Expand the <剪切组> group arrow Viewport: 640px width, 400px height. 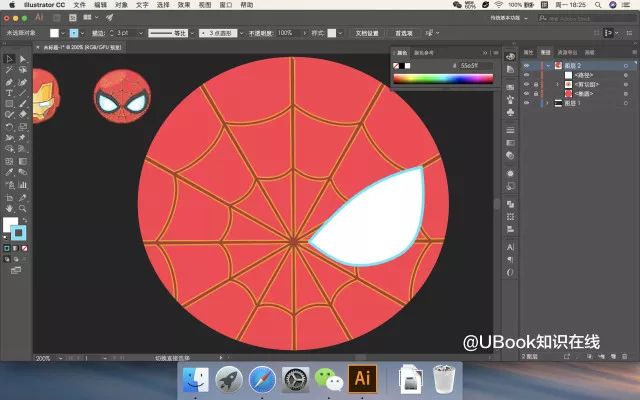click(x=558, y=84)
